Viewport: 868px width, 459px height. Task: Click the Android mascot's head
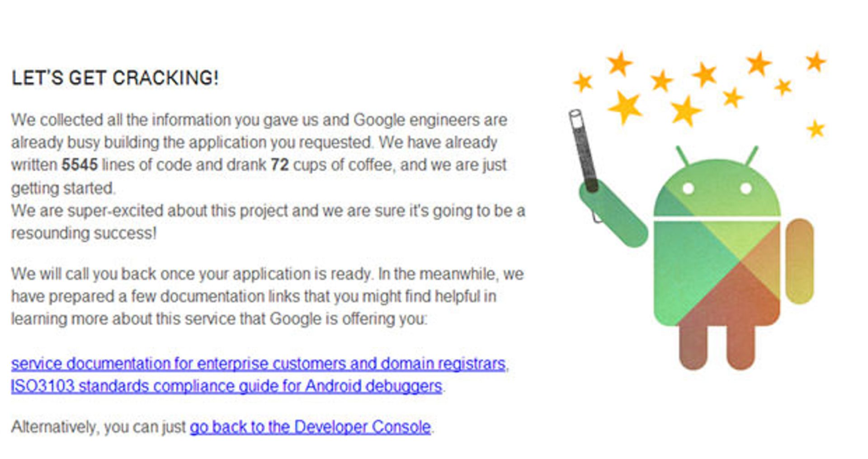717,190
